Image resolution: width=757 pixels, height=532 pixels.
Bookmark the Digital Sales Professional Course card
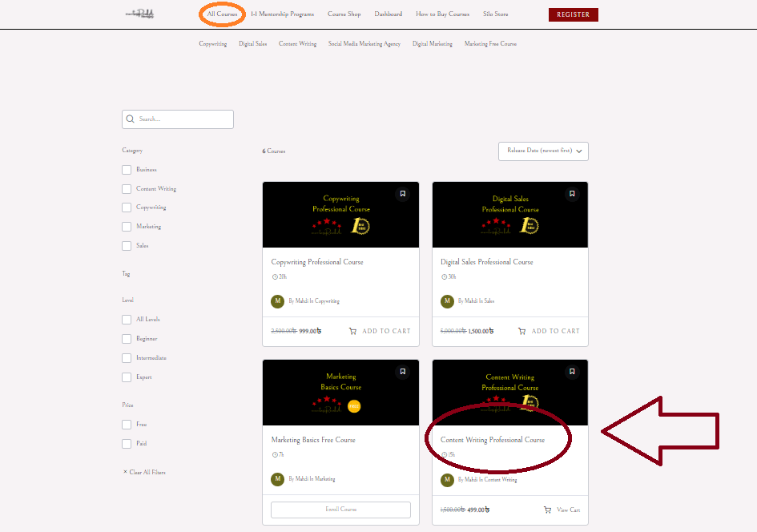[572, 194]
